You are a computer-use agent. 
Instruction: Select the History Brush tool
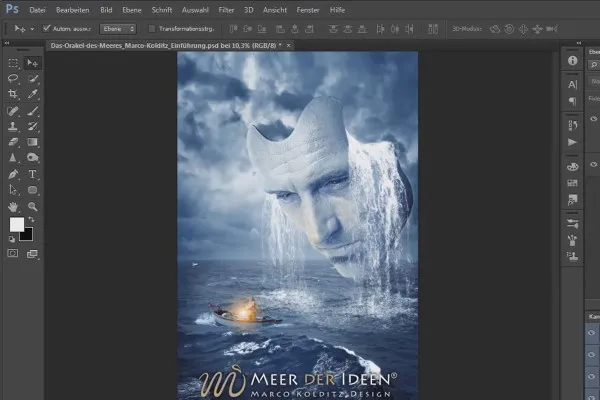[x=33, y=126]
